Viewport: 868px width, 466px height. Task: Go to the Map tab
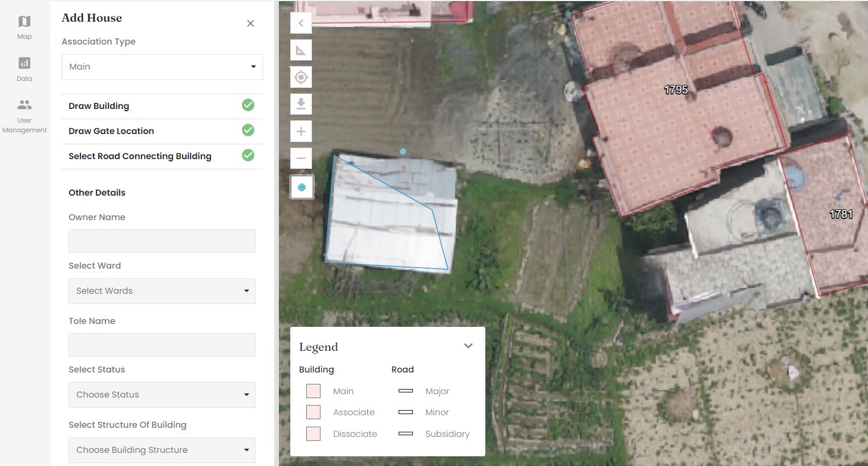(24, 27)
